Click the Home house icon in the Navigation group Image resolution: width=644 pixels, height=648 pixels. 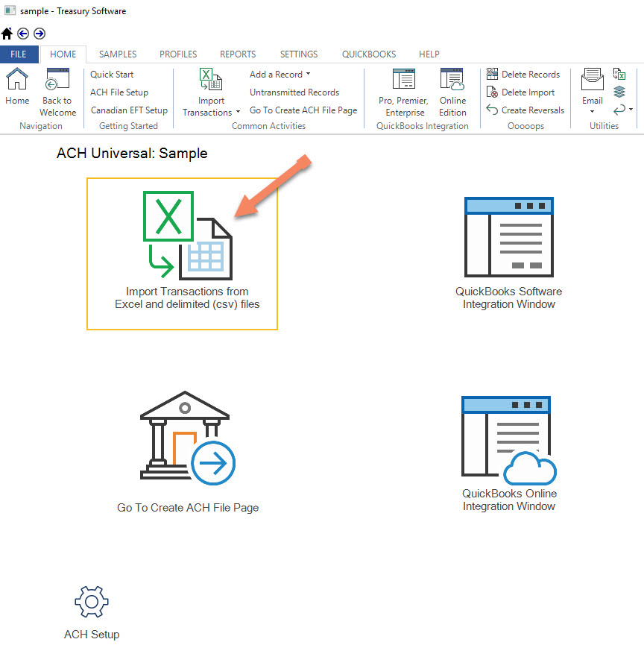(x=17, y=78)
